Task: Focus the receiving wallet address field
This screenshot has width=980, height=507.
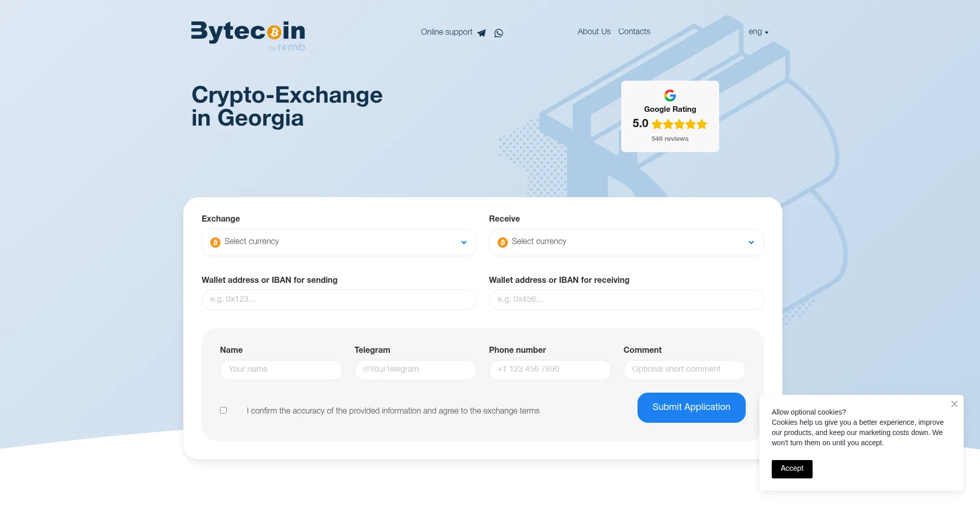Action: tap(626, 300)
